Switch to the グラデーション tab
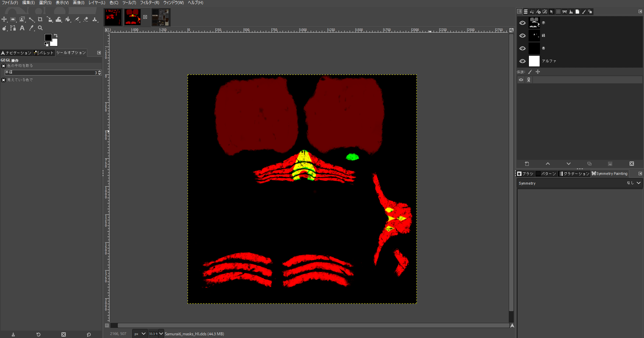 click(x=574, y=174)
